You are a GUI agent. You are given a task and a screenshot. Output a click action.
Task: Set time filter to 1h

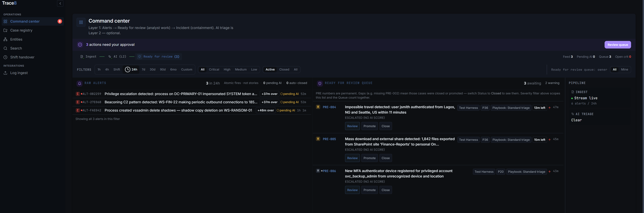(99, 69)
